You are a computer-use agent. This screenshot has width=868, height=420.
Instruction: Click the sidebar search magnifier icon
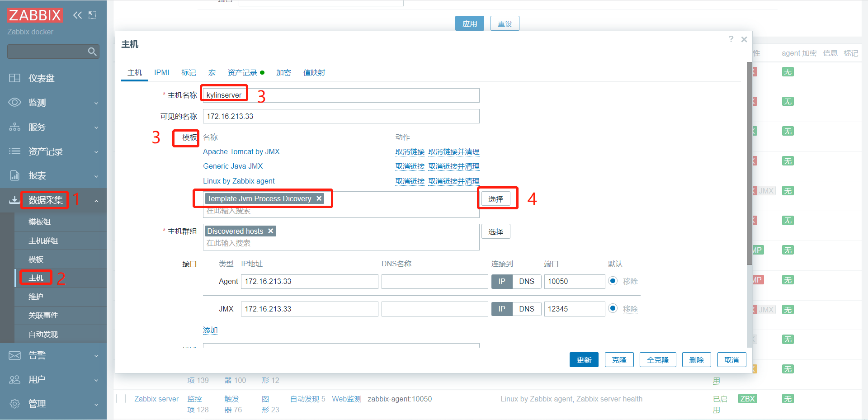(92, 52)
